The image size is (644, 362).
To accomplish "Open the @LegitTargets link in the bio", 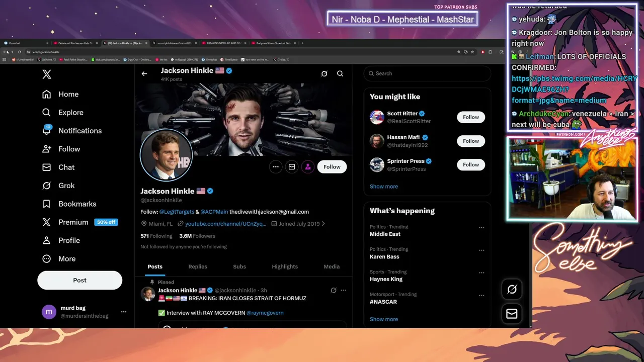I will click(x=177, y=212).
